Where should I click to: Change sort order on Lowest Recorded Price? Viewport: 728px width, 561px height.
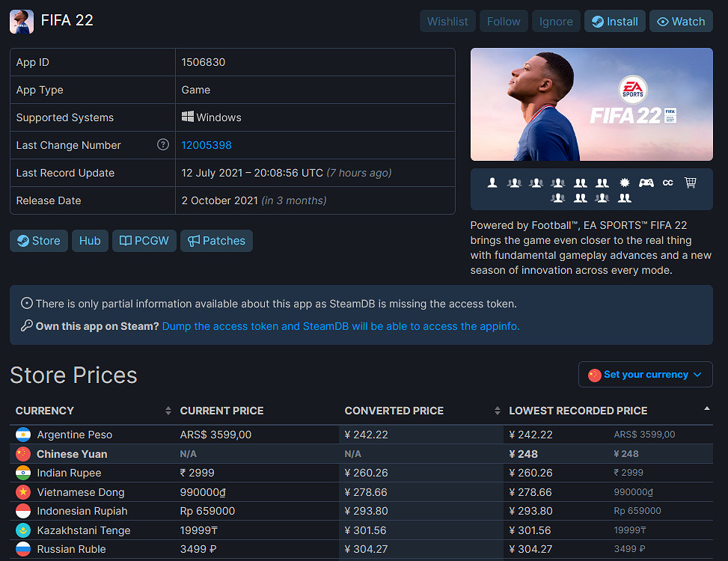click(x=578, y=411)
